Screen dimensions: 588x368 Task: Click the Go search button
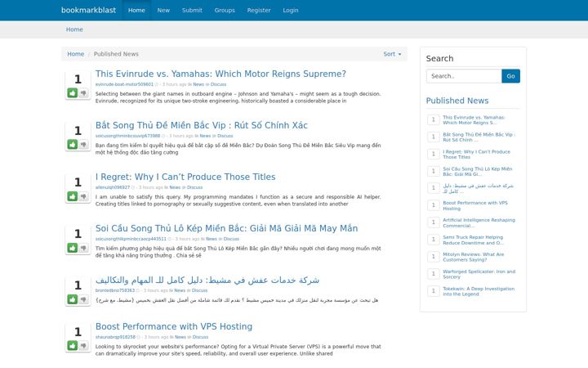tap(510, 76)
